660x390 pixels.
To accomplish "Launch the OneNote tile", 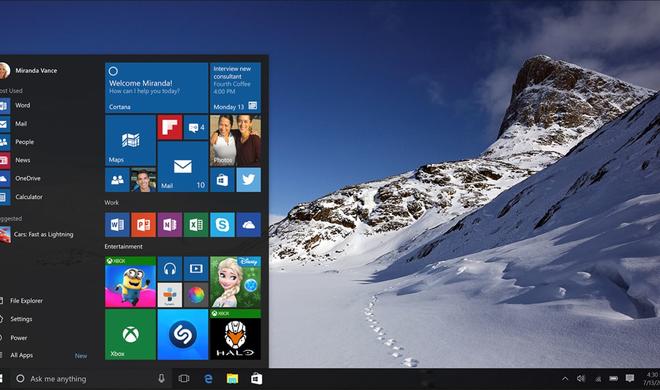I will pyautogui.click(x=170, y=225).
